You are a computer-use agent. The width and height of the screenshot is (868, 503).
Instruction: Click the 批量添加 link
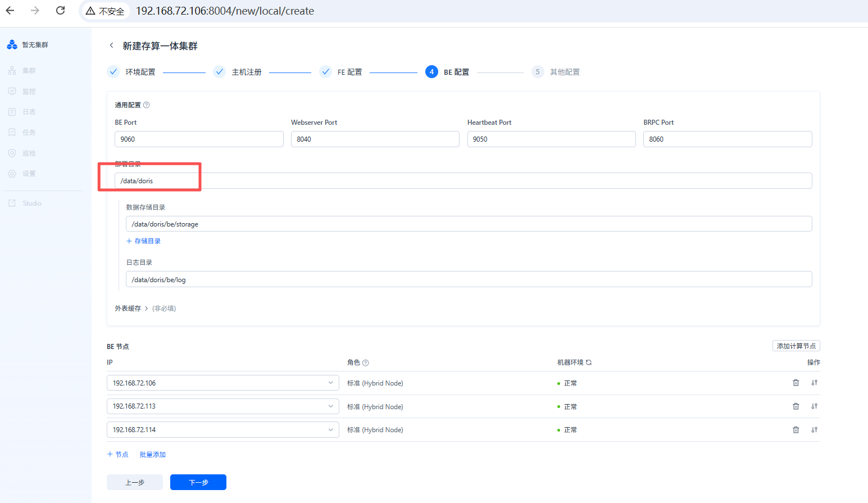[153, 455]
